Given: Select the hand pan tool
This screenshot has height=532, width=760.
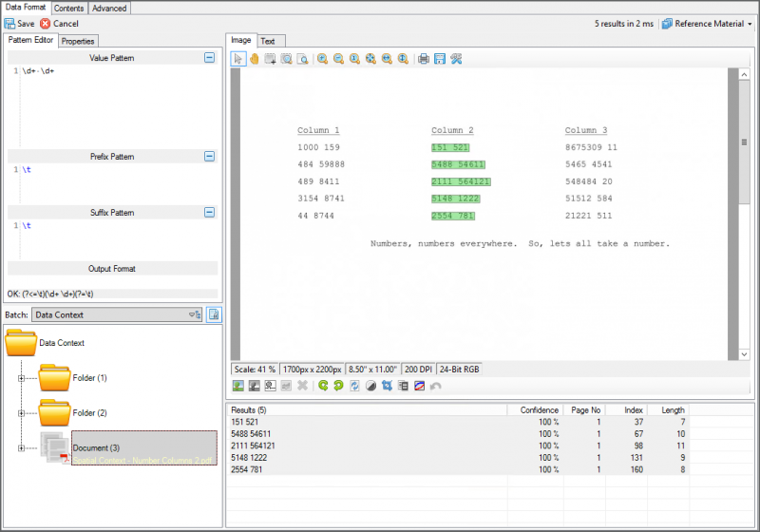Looking at the screenshot, I should tap(255, 59).
